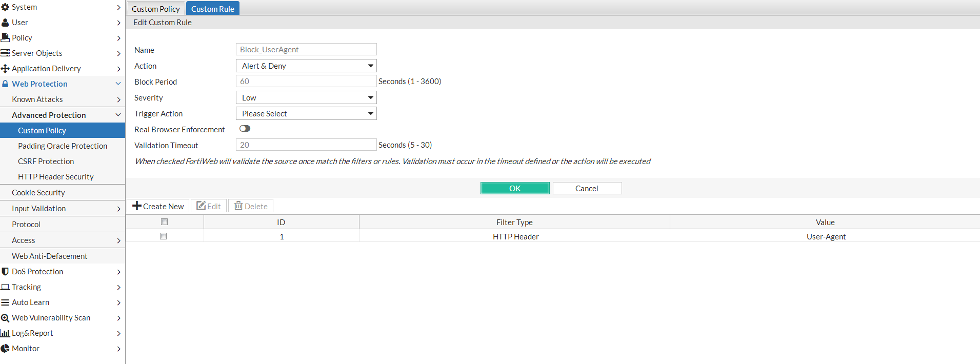Click the Application Delivery arrows icon
This screenshot has width=980, height=364.
tap(6, 69)
